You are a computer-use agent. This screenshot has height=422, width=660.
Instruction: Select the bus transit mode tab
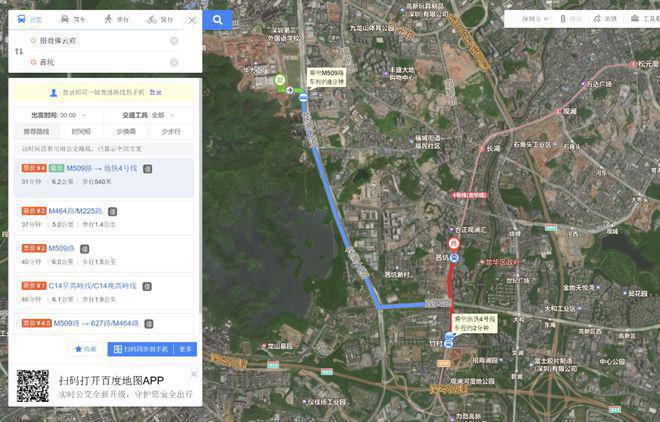[x=29, y=19]
